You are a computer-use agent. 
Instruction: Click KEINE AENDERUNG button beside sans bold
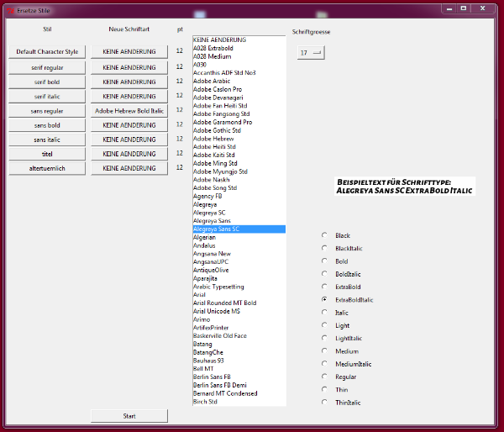129,125
